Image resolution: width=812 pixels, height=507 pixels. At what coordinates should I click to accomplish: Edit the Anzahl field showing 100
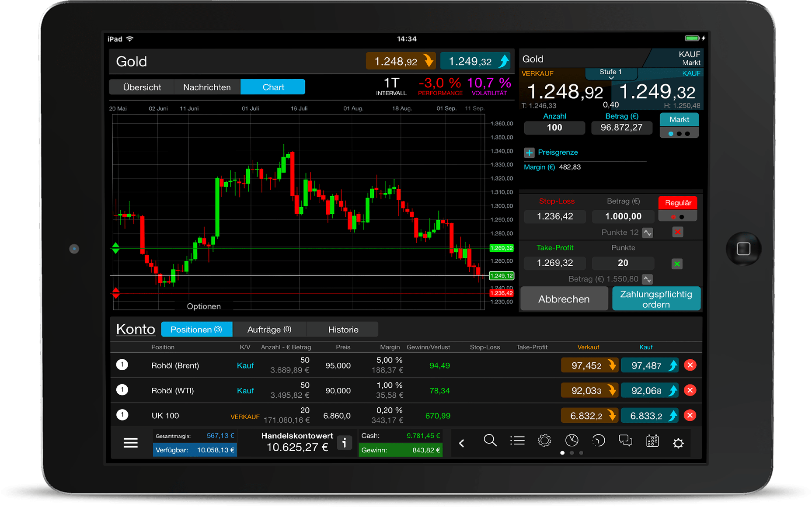click(x=554, y=128)
